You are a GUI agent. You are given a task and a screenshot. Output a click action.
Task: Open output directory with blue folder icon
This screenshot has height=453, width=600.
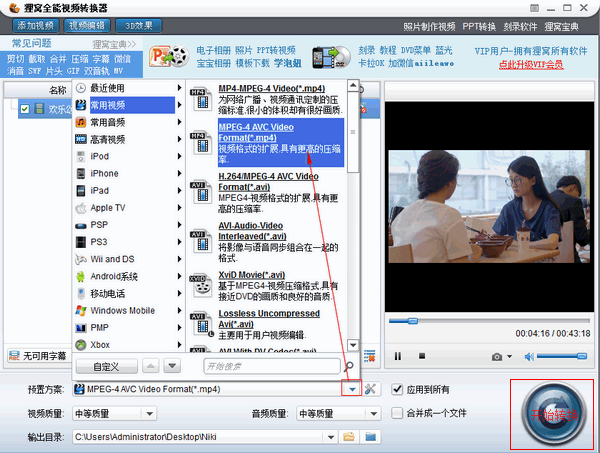370,437
